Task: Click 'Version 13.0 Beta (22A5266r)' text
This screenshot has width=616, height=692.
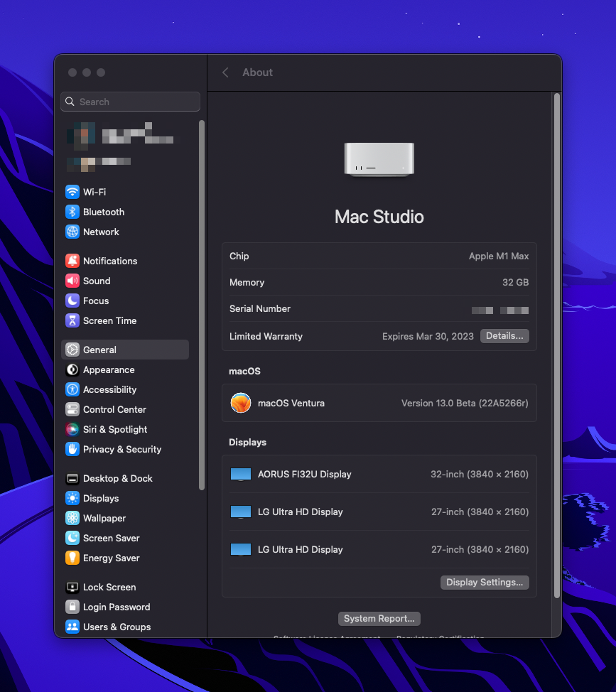Action: coord(465,403)
